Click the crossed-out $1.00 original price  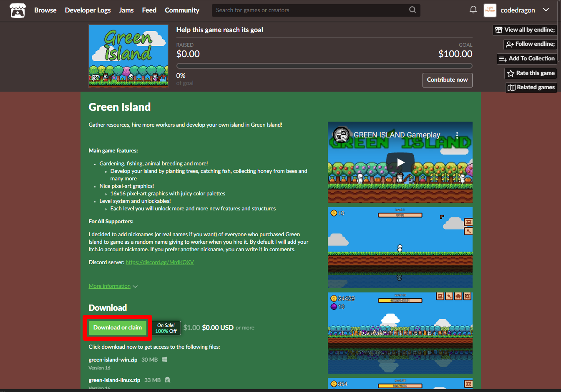(192, 328)
